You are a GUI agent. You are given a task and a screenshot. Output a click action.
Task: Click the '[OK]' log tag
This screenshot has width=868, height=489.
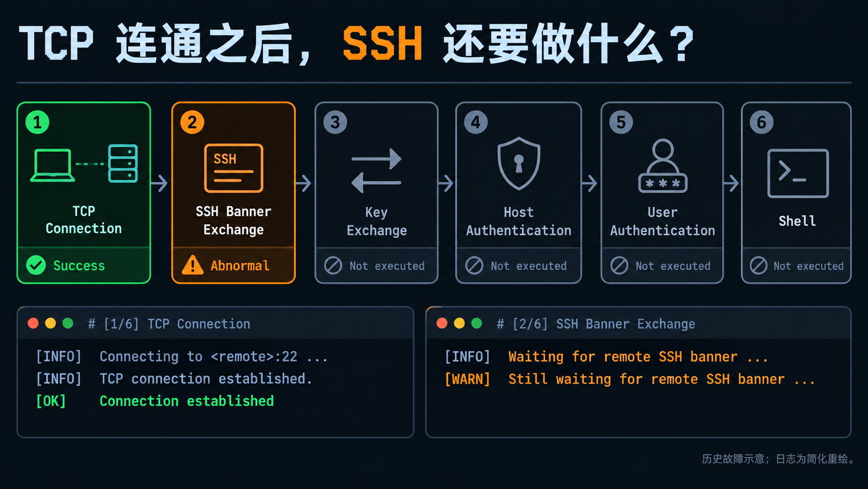pos(51,401)
